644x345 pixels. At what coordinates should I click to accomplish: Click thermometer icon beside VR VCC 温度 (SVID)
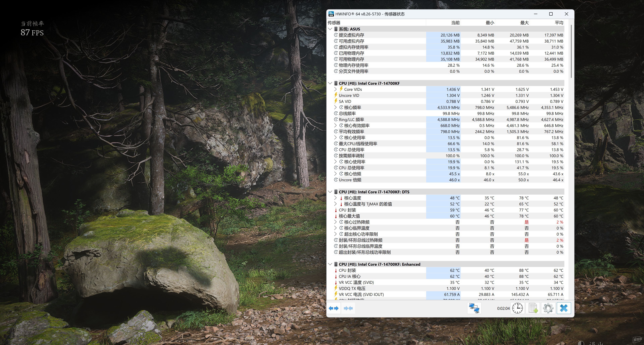click(x=336, y=282)
